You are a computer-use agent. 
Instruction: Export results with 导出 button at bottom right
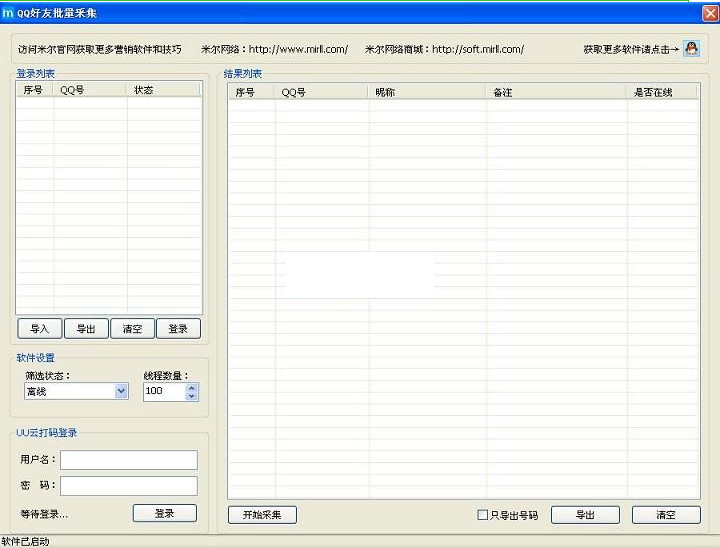point(585,515)
